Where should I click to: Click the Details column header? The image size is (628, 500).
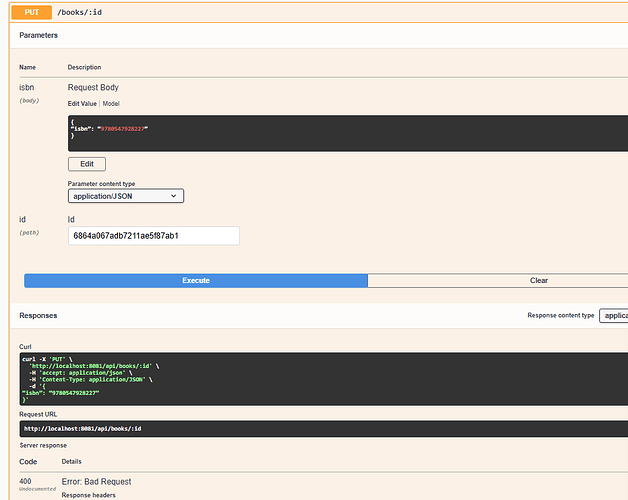click(x=72, y=462)
